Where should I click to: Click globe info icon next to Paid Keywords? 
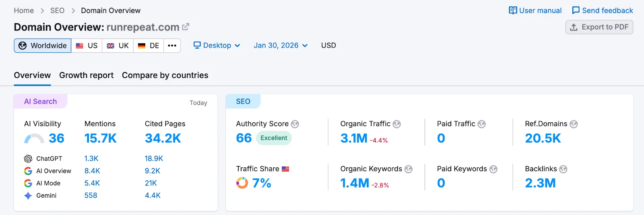tap(493, 169)
